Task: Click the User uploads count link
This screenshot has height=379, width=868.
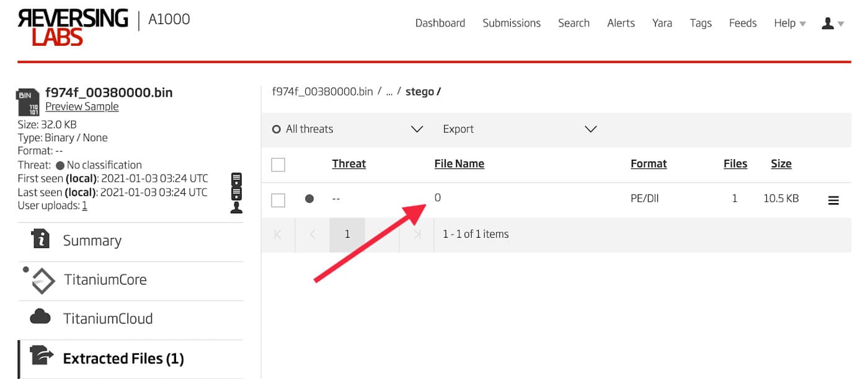Action: (x=84, y=206)
